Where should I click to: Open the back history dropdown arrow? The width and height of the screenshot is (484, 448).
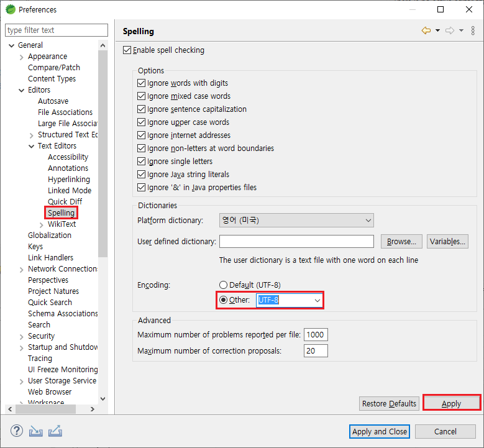[437, 30]
